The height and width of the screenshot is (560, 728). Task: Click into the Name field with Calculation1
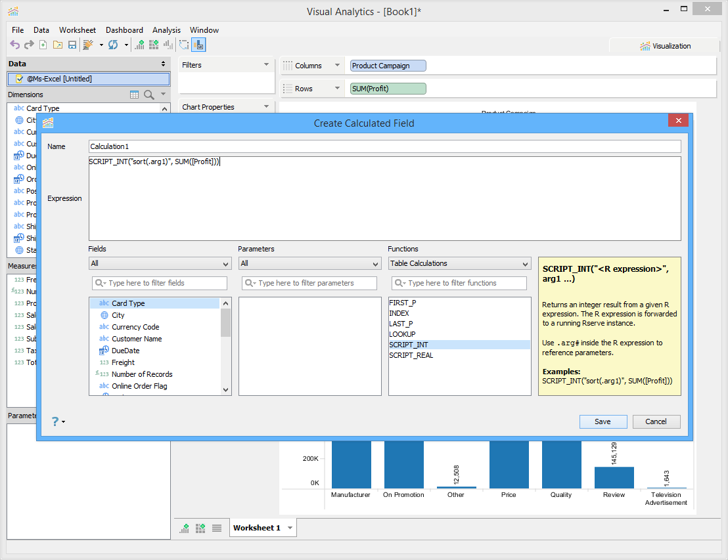tap(384, 146)
